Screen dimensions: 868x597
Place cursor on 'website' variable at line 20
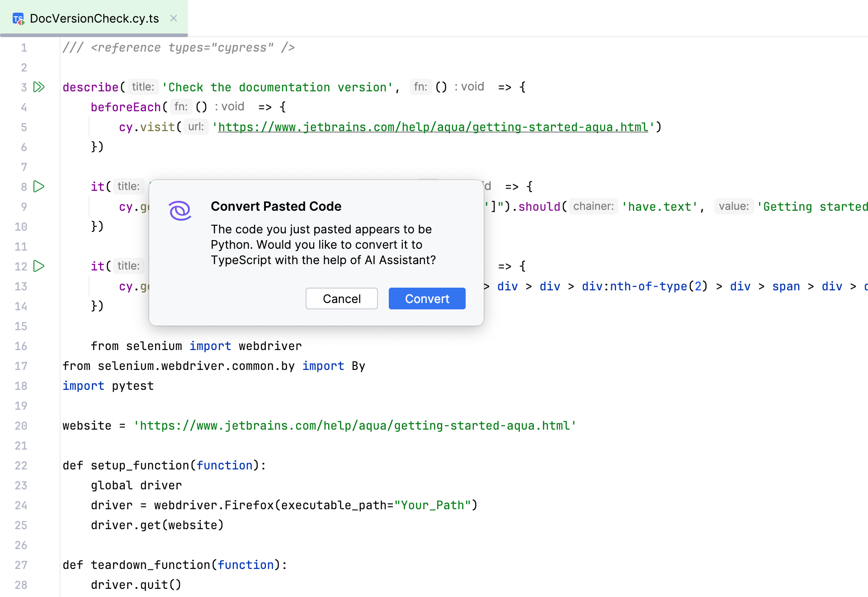point(87,426)
